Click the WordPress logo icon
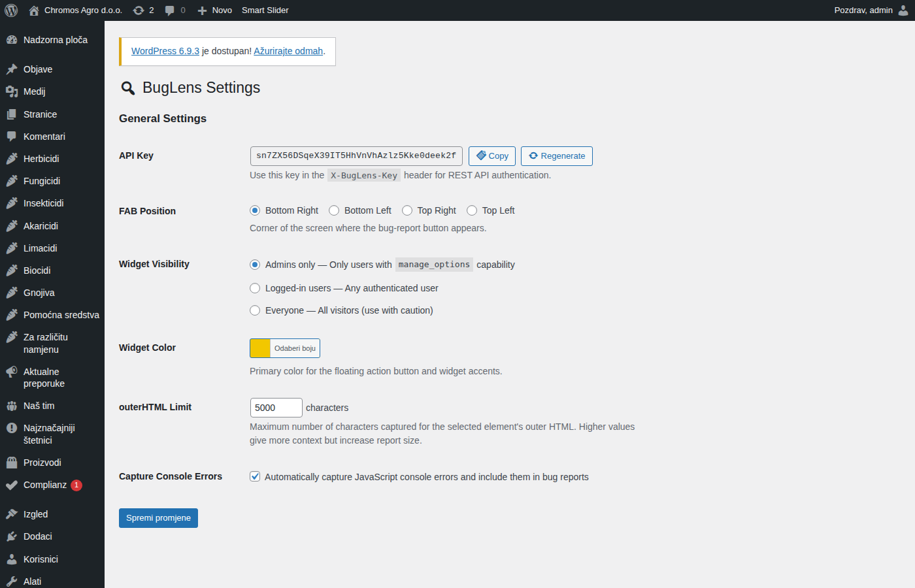Screen dimensions: 915x588 click(x=11, y=10)
